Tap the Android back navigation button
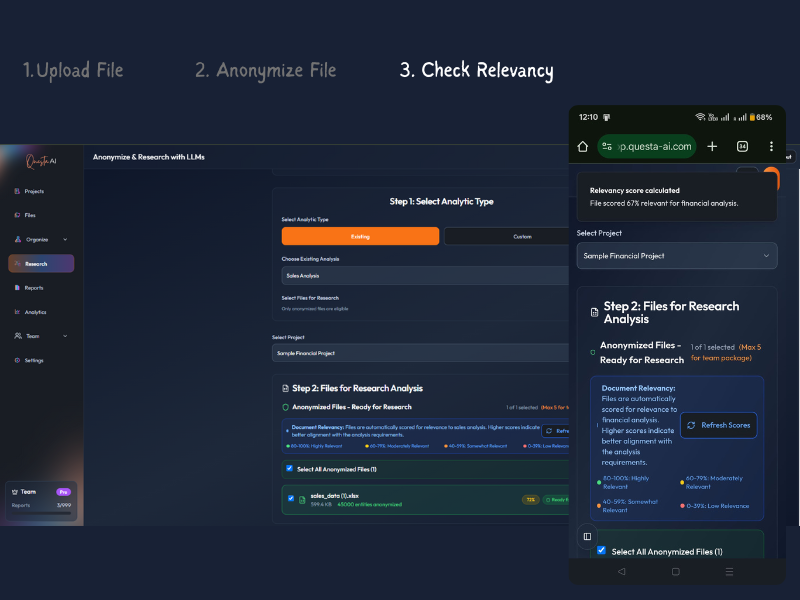The image size is (800, 600). 621,571
